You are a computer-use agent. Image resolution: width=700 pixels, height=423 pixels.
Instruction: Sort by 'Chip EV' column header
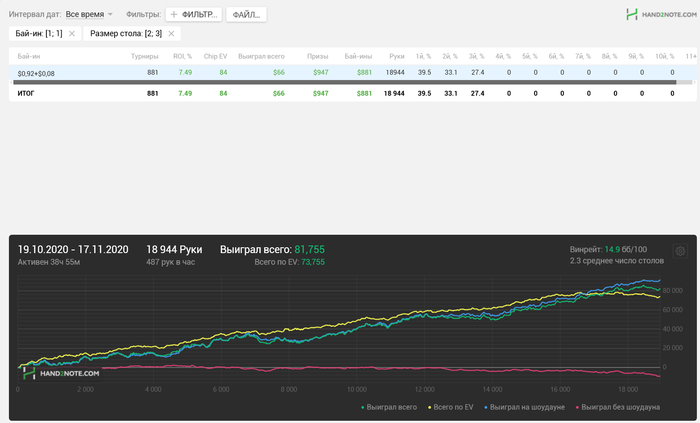[216, 56]
